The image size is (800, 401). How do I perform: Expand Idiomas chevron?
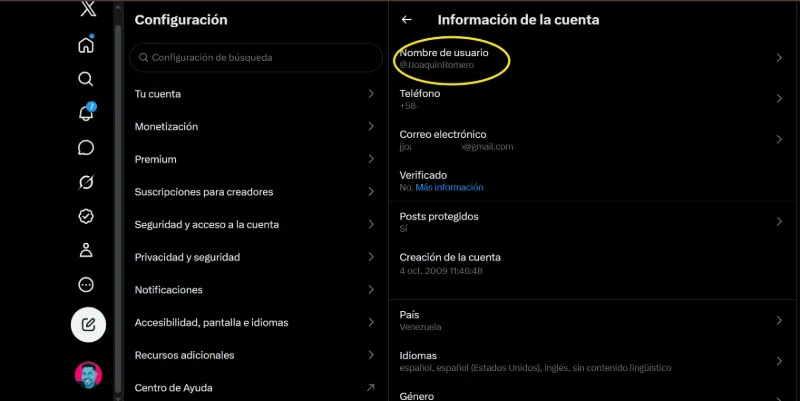tap(779, 361)
